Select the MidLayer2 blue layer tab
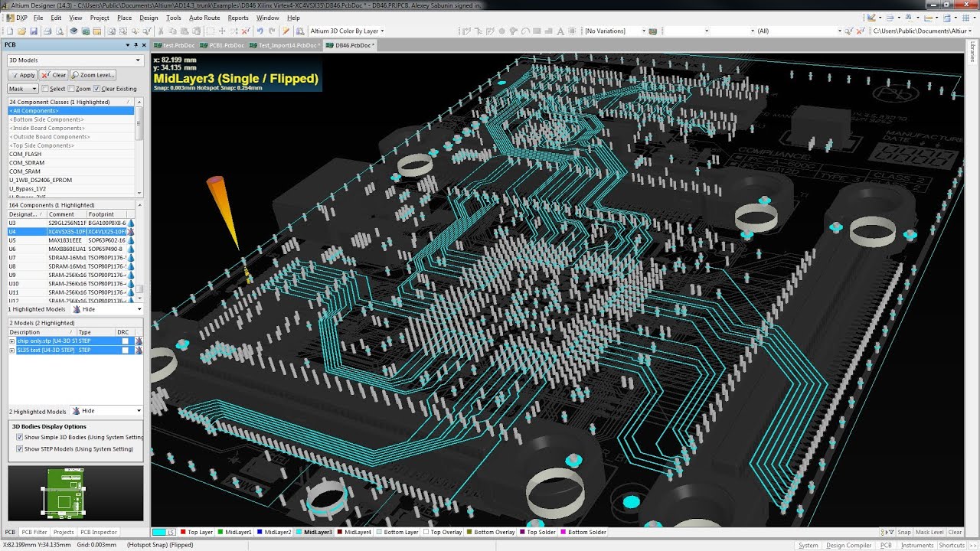 [x=273, y=532]
